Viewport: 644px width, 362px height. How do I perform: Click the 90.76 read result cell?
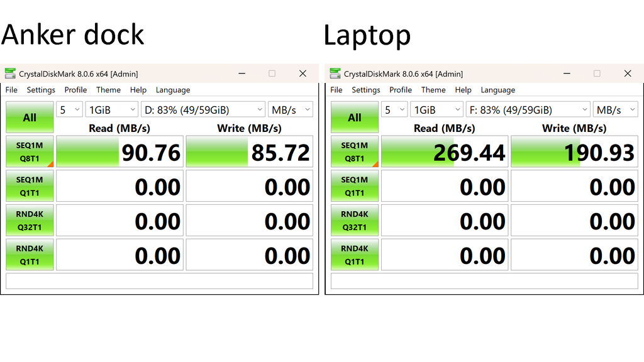[119, 151]
